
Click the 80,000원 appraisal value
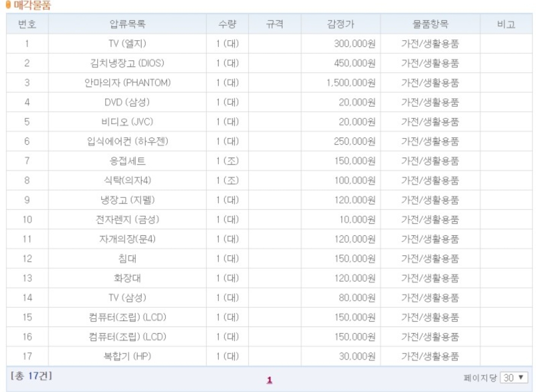coord(357,298)
